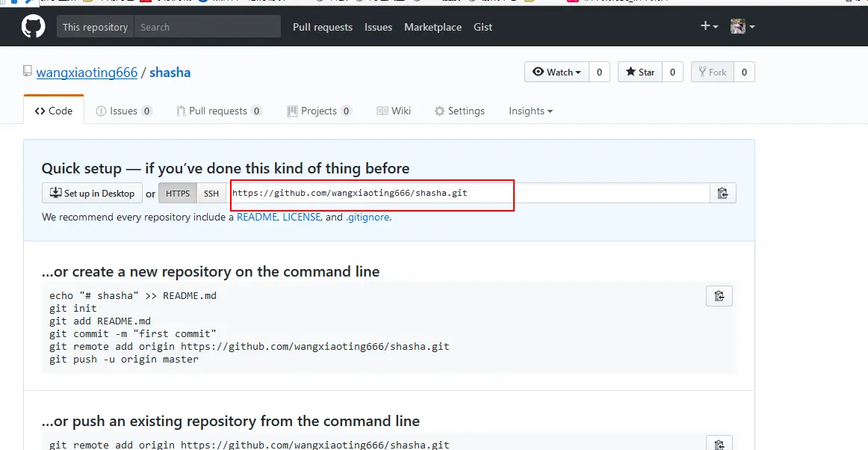The height and width of the screenshot is (450, 868).
Task: Click Set up in Desktop button
Action: click(92, 194)
